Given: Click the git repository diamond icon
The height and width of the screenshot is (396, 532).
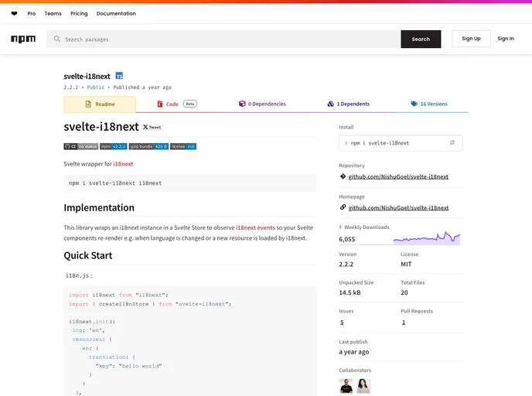Looking at the screenshot, I should [343, 176].
